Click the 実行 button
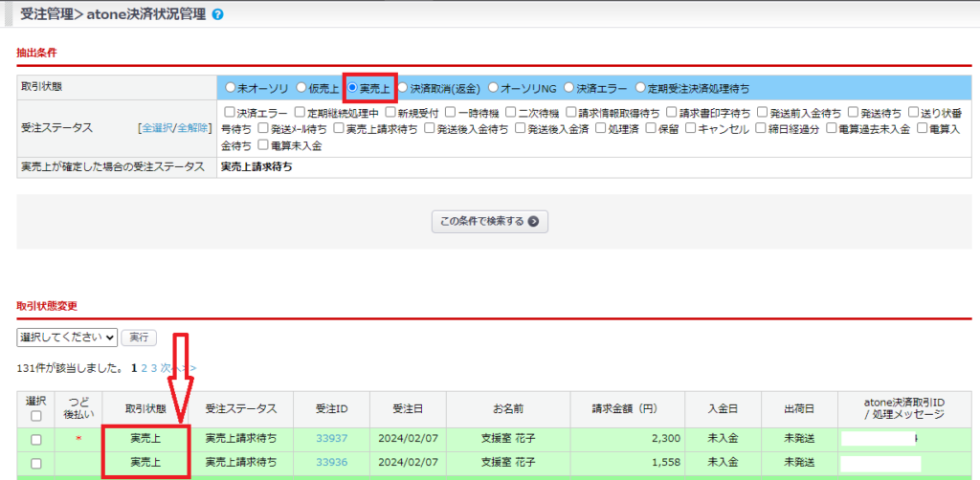This screenshot has width=980, height=480. [139, 338]
